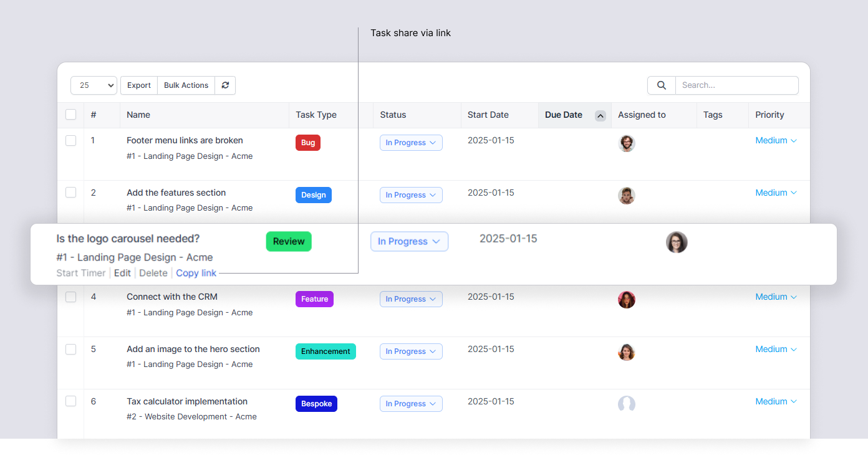
Task: Click the assignee avatar on 'Connect with the CRM'
Action: (627, 299)
